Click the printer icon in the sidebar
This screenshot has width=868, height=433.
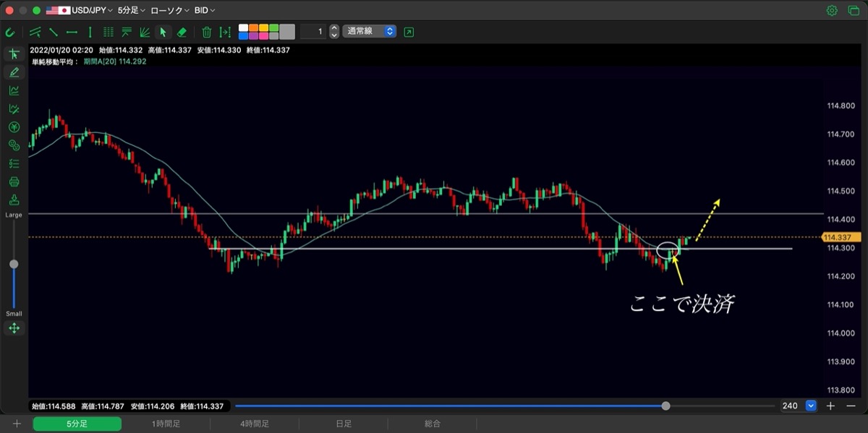[14, 181]
